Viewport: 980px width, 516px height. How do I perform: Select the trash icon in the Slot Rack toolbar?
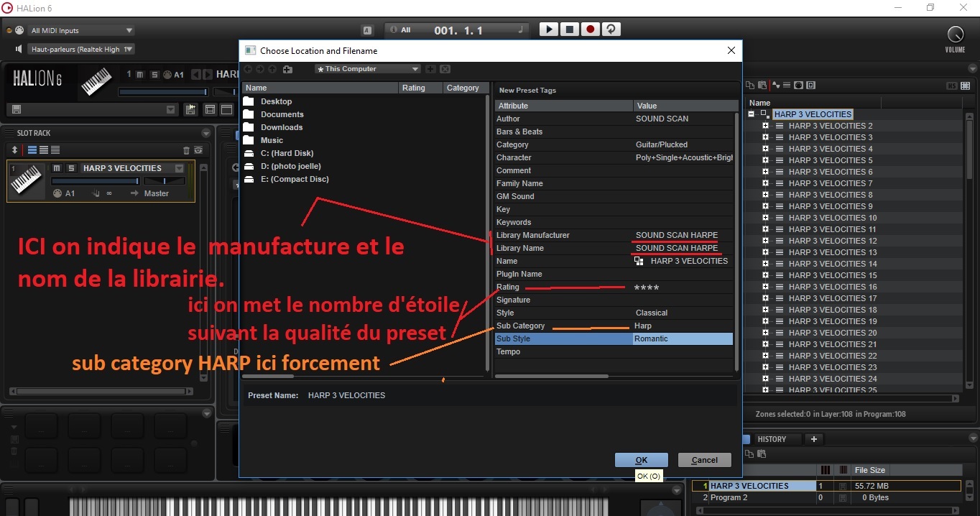(x=186, y=150)
